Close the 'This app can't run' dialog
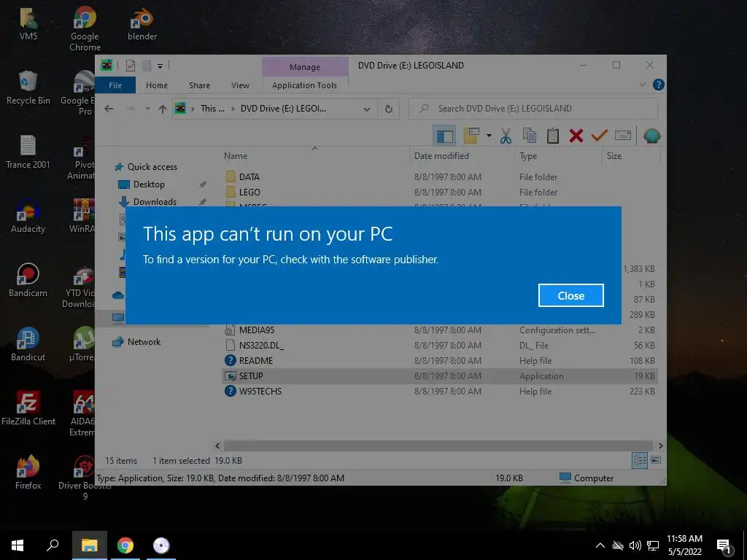Image resolution: width=747 pixels, height=560 pixels. pos(570,296)
